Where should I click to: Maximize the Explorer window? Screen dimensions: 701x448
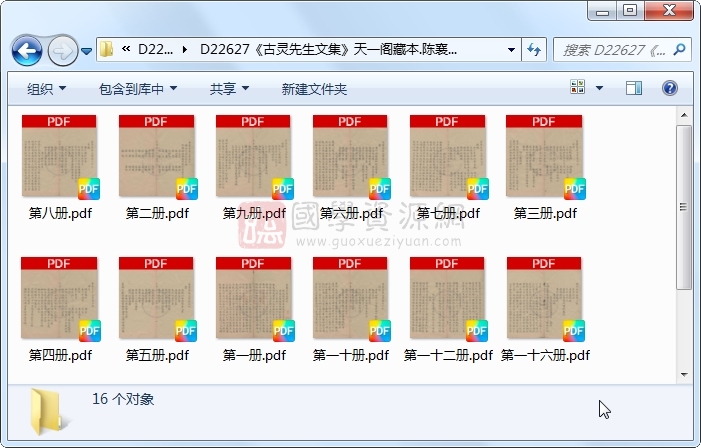pyautogui.click(x=630, y=11)
